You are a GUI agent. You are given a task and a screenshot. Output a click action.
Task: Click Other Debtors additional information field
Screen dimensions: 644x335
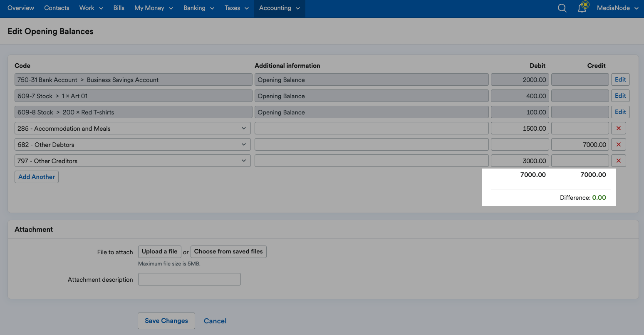[372, 144]
